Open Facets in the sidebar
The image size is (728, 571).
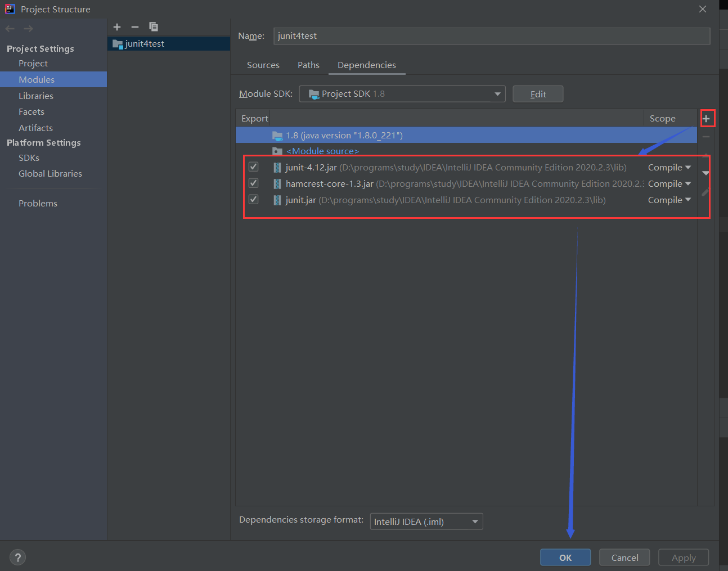(x=32, y=112)
